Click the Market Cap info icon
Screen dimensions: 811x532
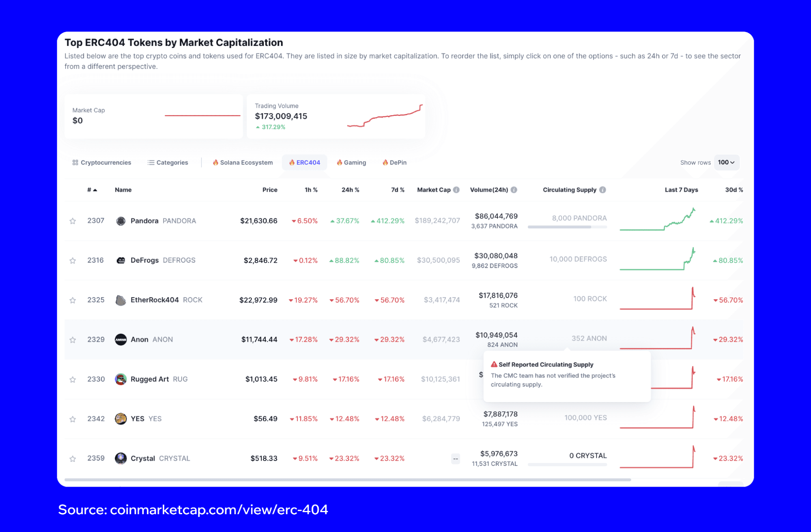pos(456,190)
